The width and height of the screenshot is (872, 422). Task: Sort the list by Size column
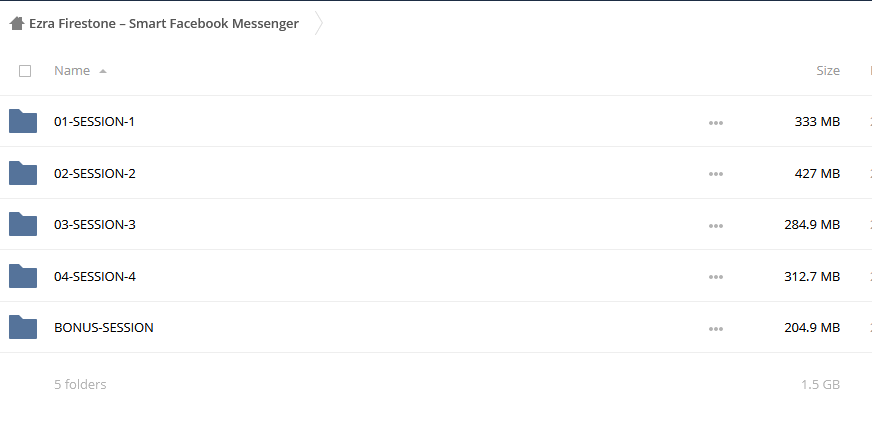(828, 71)
